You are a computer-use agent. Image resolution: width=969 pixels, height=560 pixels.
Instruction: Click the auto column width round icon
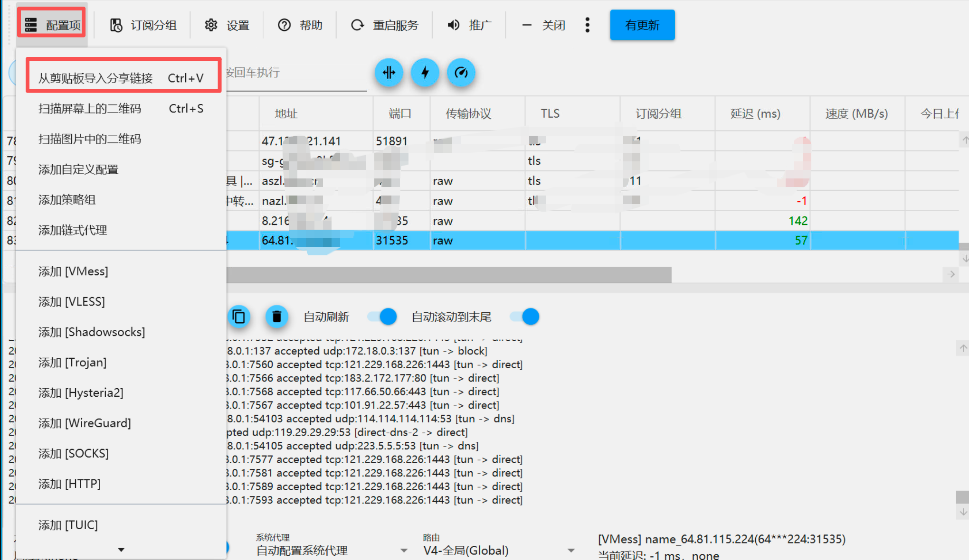[x=389, y=73]
